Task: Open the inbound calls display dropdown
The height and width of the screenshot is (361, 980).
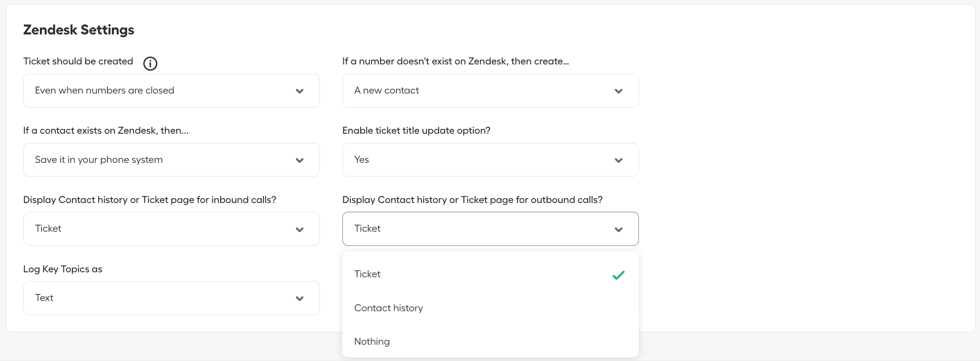Action: coord(171,229)
